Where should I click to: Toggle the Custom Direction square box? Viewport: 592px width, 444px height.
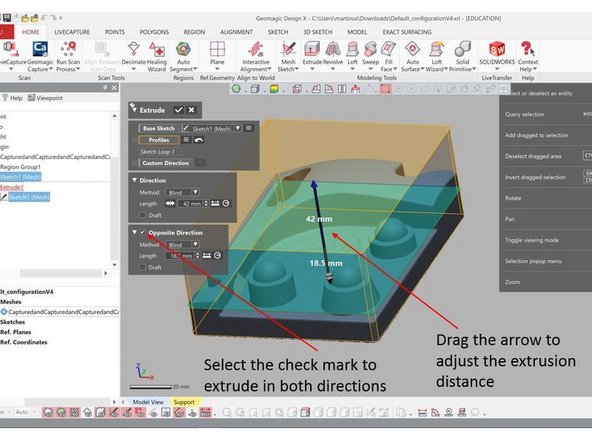[x=200, y=163]
